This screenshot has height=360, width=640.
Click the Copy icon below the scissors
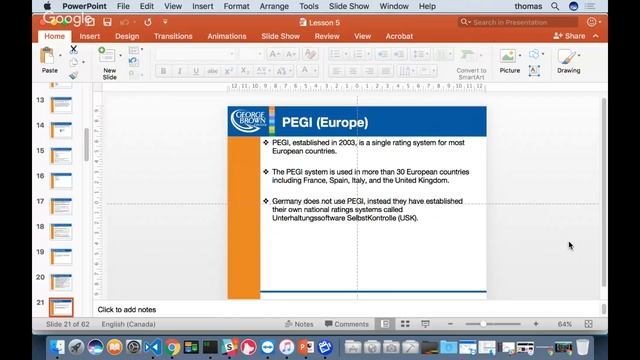pos(74,62)
